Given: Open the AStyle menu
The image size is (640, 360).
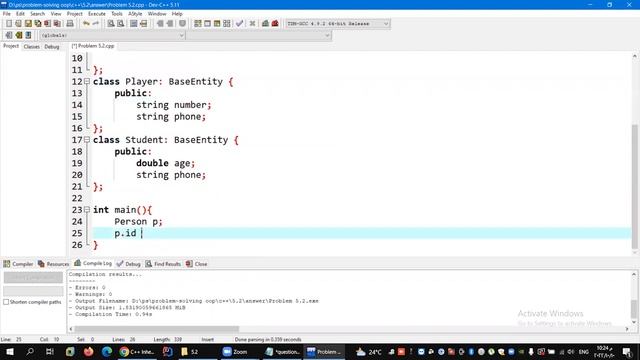Looking at the screenshot, I should click(x=135, y=13).
